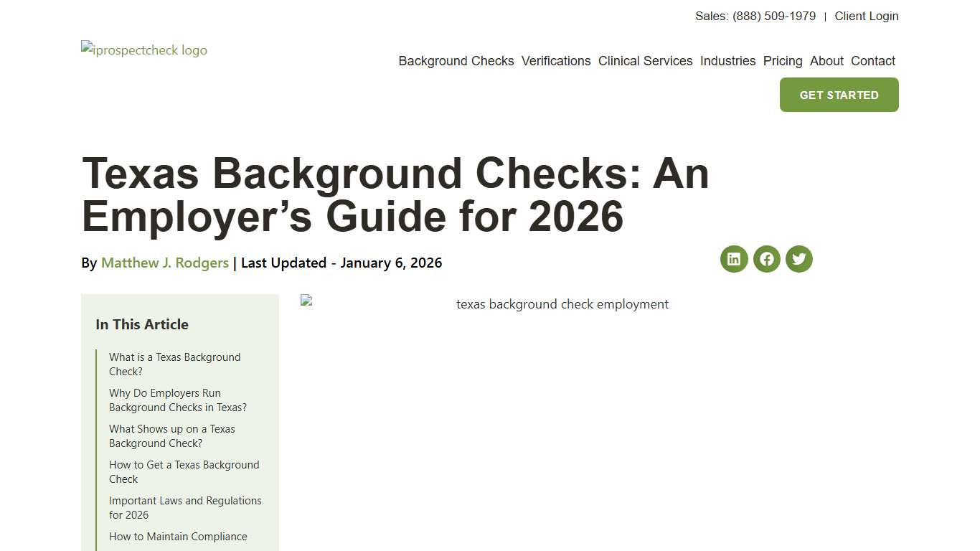This screenshot has height=551, width=980.
Task: Open the Industries menu
Action: click(728, 61)
